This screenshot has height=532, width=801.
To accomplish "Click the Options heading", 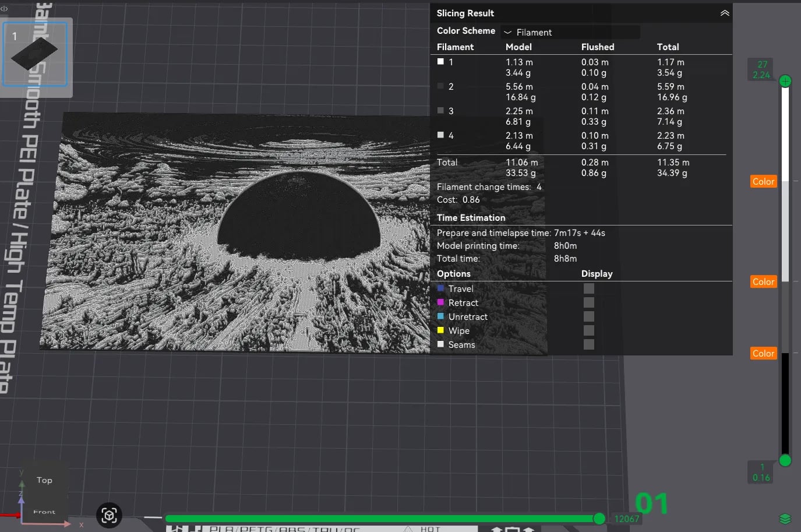I will [454, 274].
